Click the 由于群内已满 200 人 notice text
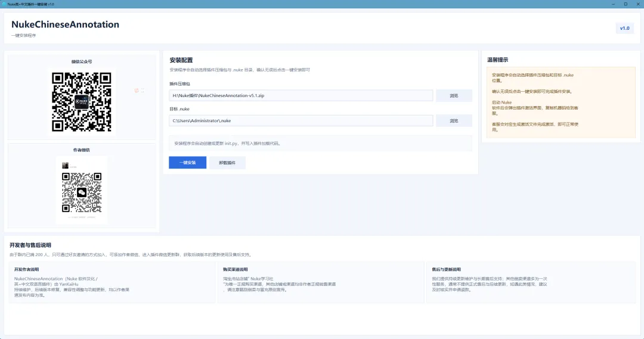This screenshot has height=339, width=644. 131,255
